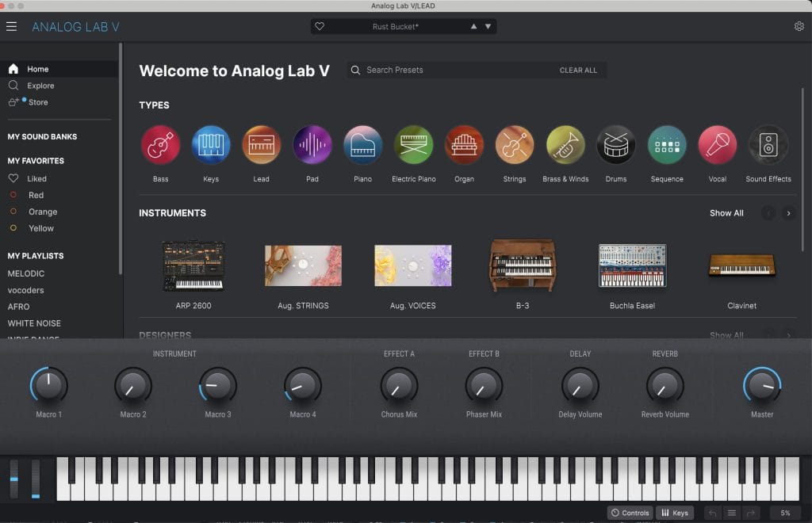Viewport: 812px width, 523px height.
Task: Show next instruments with right chevron
Action: (789, 213)
